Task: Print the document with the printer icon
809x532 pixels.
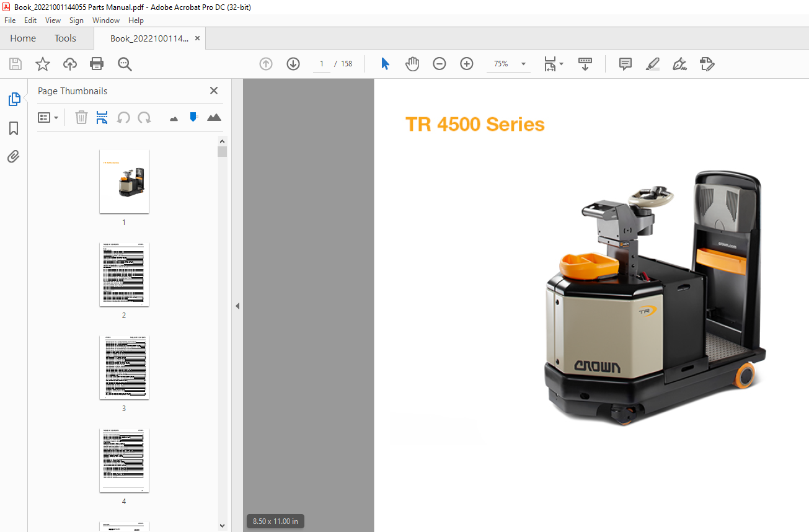Action: [x=97, y=64]
